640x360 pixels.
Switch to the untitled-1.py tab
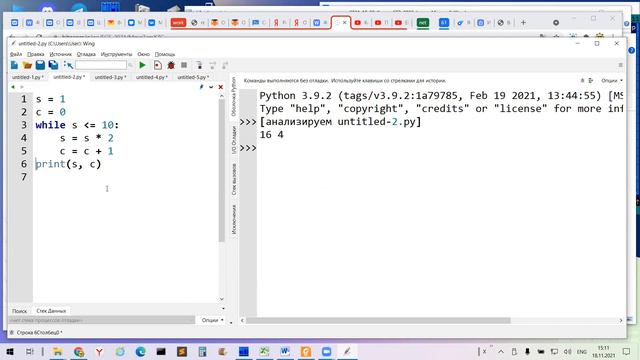(x=28, y=77)
